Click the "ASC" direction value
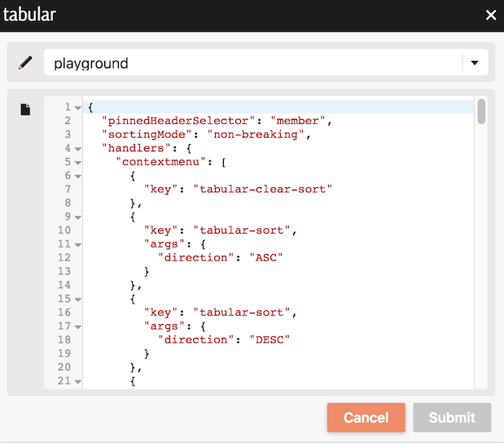 (266, 257)
